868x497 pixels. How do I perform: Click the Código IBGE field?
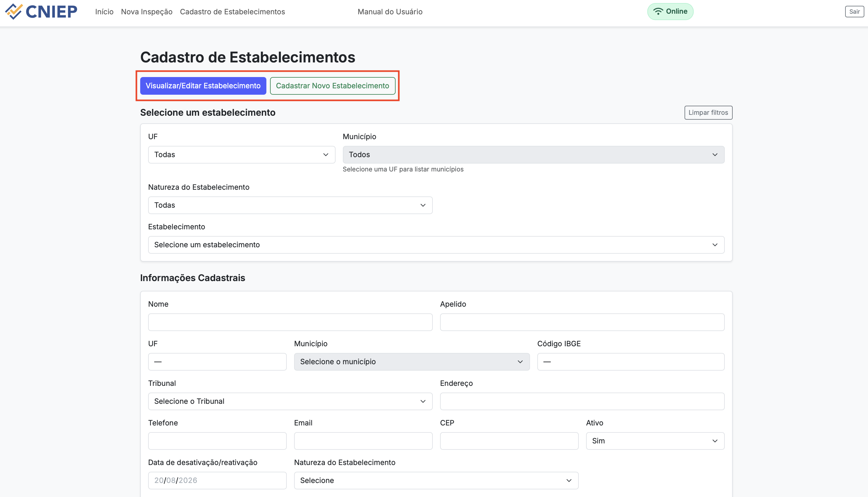[631, 362]
